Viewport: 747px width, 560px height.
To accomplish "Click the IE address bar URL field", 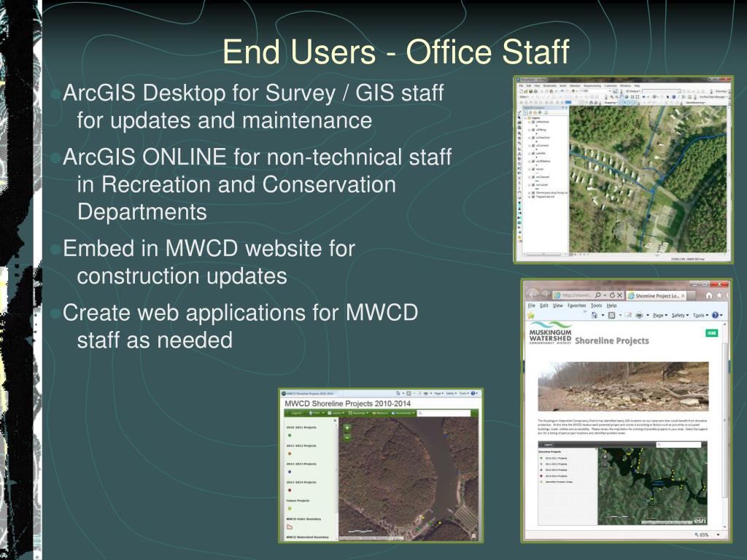I will tap(578, 295).
